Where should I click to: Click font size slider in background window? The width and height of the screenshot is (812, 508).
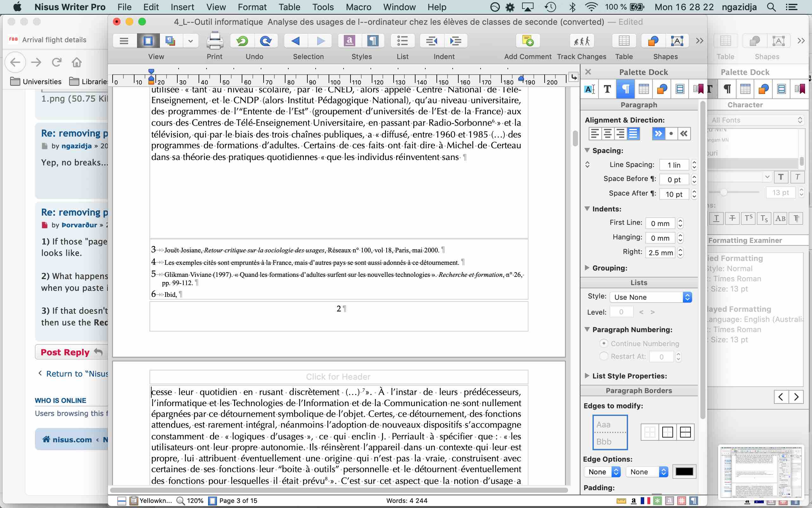(x=724, y=192)
